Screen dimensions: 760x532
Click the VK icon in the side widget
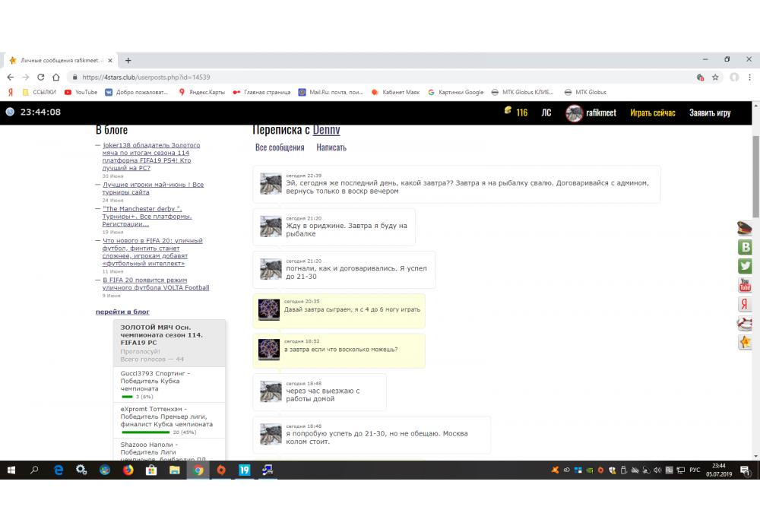click(745, 247)
